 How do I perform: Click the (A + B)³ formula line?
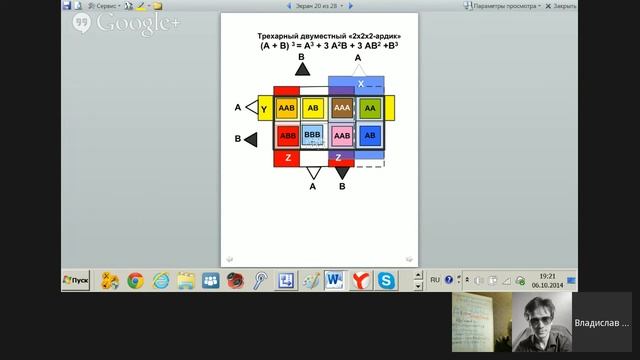point(329,46)
